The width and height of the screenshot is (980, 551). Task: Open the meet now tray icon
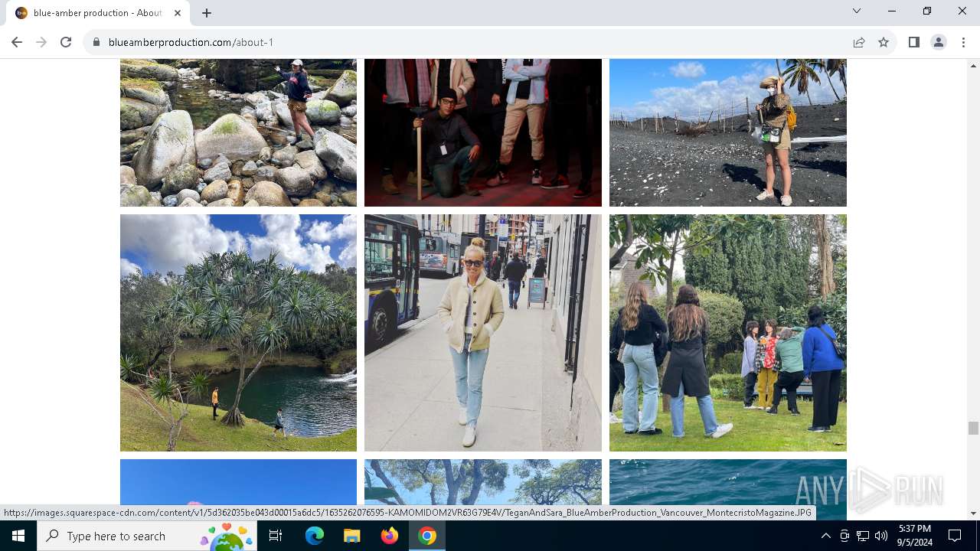tap(844, 536)
